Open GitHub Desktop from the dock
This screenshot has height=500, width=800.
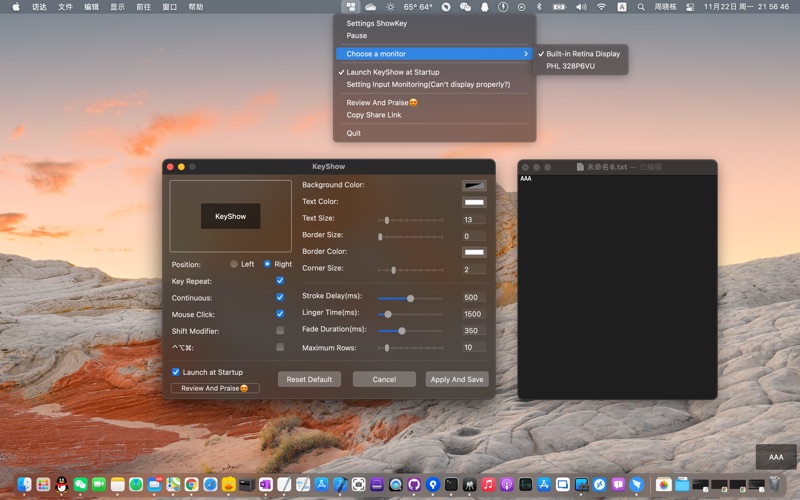pos(414,484)
